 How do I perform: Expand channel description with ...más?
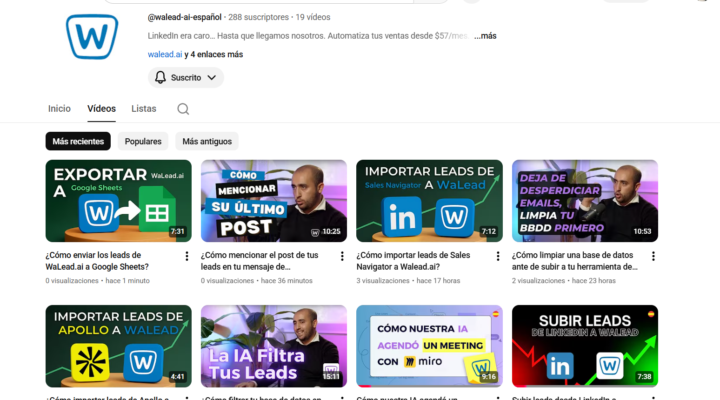[x=485, y=36]
